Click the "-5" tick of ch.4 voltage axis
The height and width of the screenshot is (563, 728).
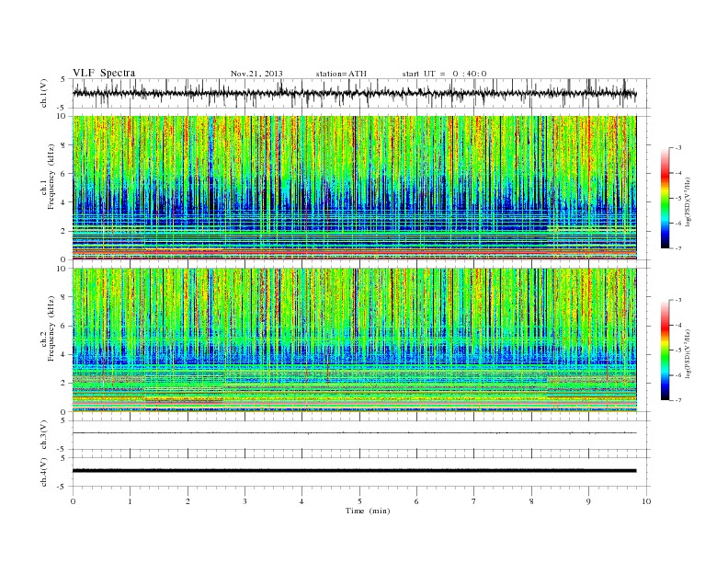[63, 487]
